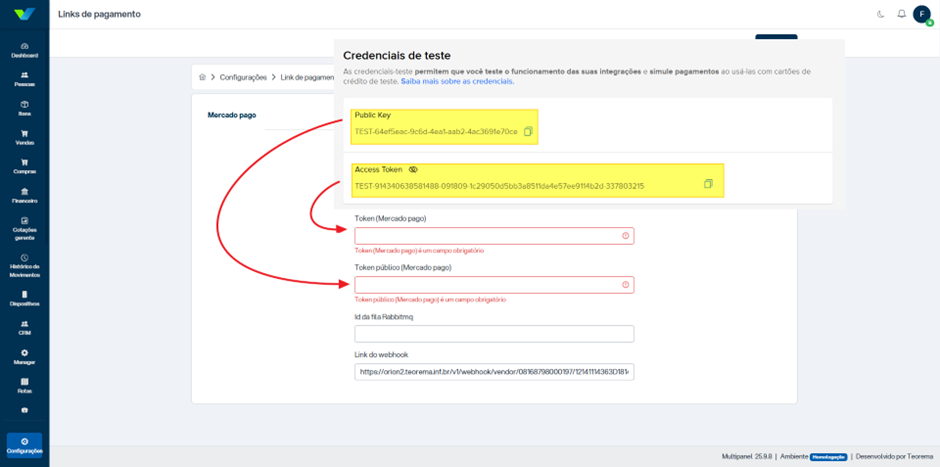The image size is (940, 467).
Task: Open Histórico de Movimentos in sidebar
Action: pyautogui.click(x=25, y=266)
